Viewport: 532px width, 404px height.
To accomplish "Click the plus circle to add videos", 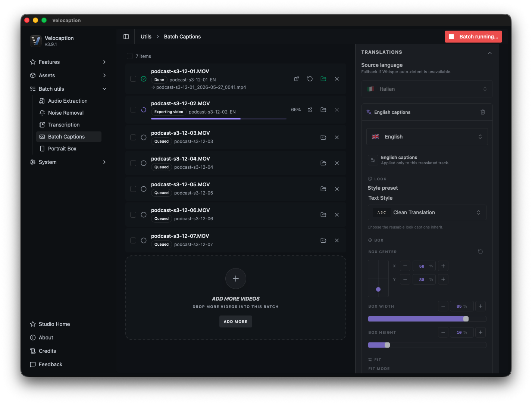I will tap(236, 279).
